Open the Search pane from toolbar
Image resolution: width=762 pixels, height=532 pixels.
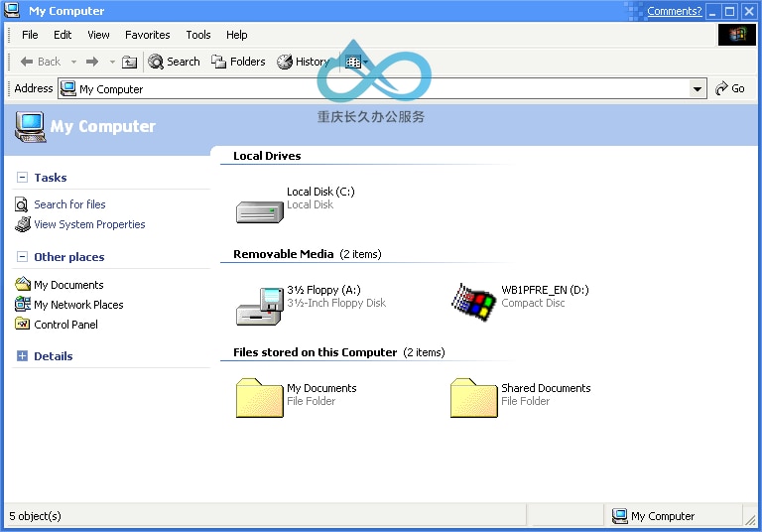pos(174,62)
